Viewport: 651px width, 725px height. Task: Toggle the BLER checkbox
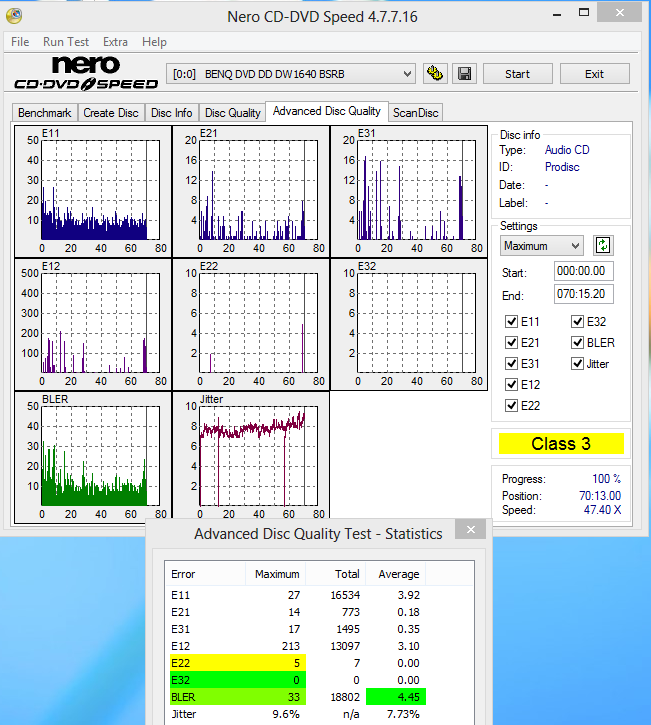click(x=577, y=343)
